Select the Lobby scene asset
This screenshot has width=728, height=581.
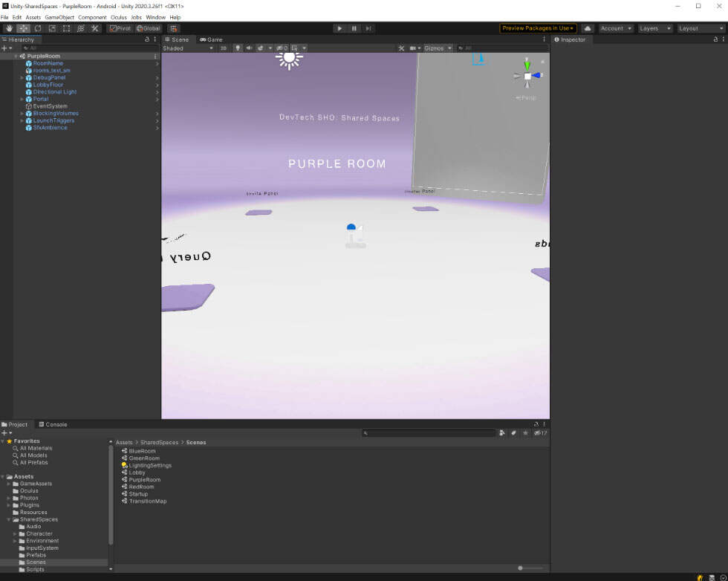coord(137,473)
